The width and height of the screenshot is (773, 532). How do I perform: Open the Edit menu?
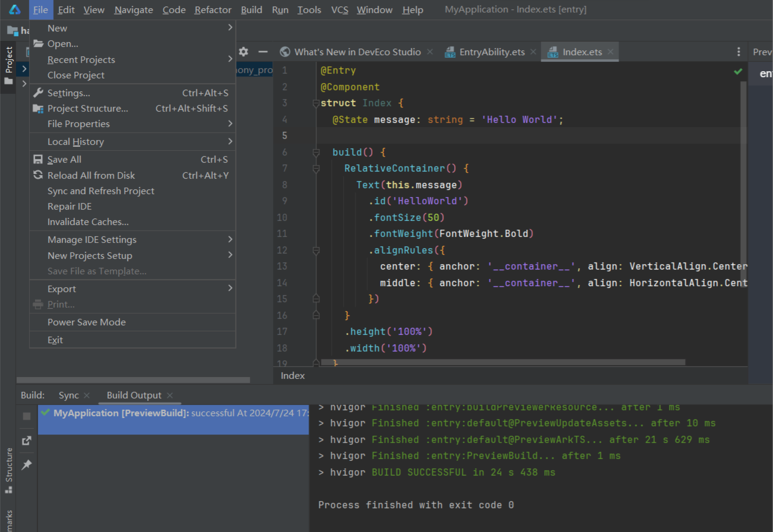(66, 9)
